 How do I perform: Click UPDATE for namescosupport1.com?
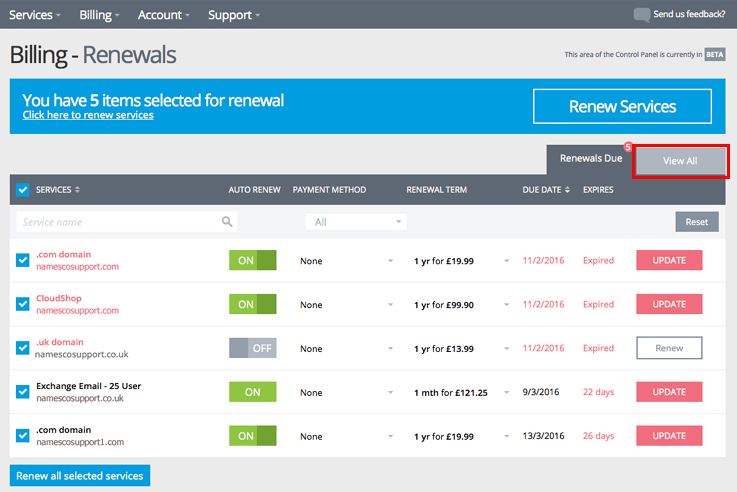(x=669, y=436)
